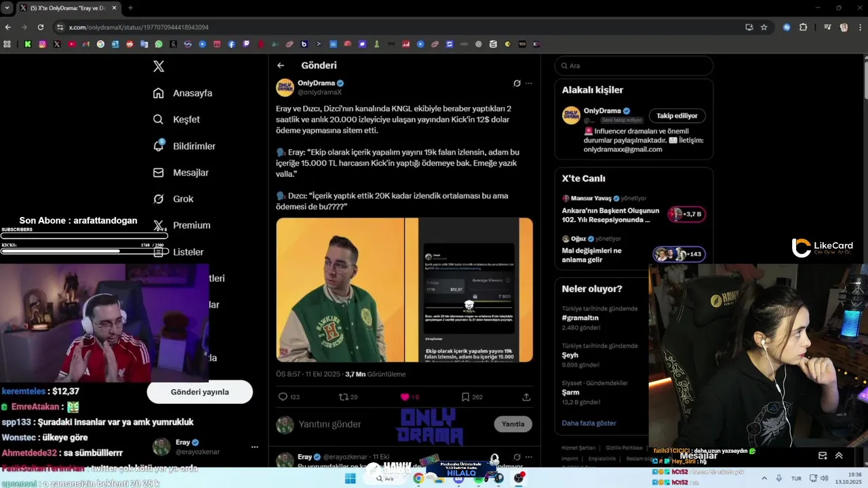
Task: Bookmark page with star icon
Action: [764, 27]
